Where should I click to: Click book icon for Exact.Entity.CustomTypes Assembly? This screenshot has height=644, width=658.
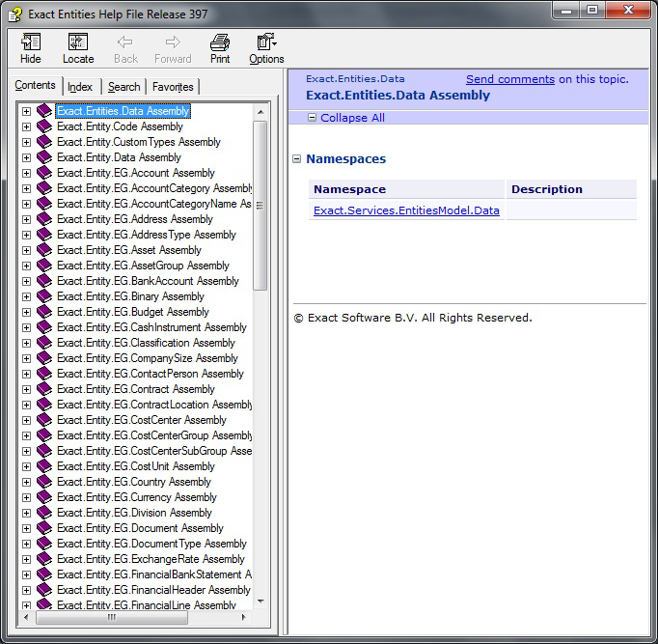click(44, 142)
